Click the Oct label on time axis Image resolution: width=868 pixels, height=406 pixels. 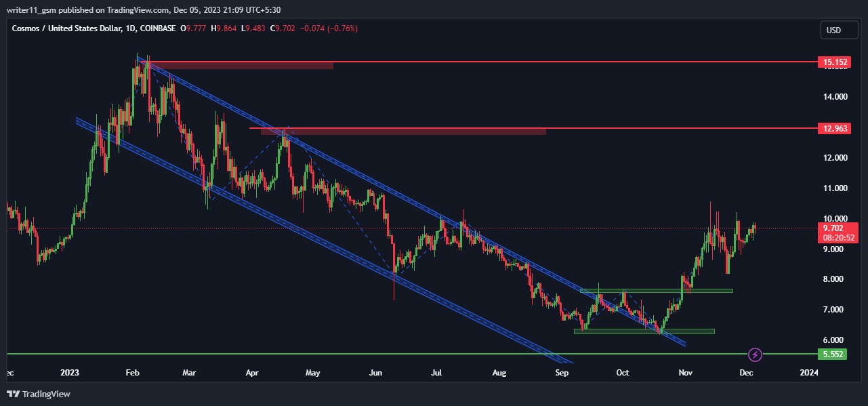click(623, 373)
